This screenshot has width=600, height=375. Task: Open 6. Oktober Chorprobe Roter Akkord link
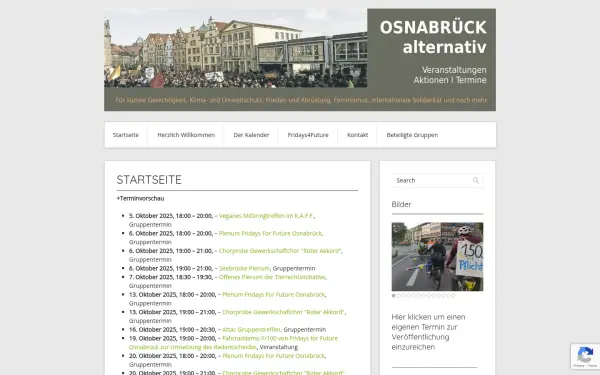[280, 251]
